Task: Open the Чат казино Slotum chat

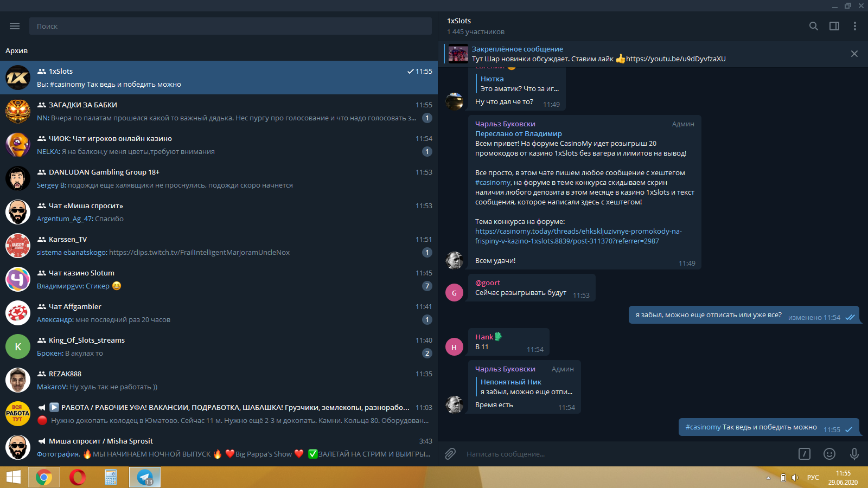Action: tap(219, 279)
